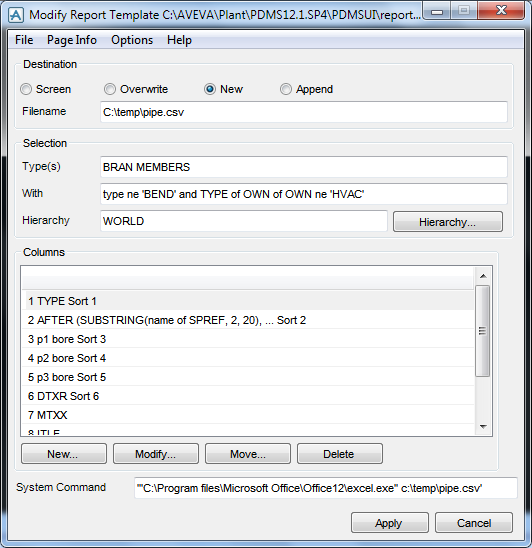
Task: Open the Page Info menu
Action: (72, 40)
